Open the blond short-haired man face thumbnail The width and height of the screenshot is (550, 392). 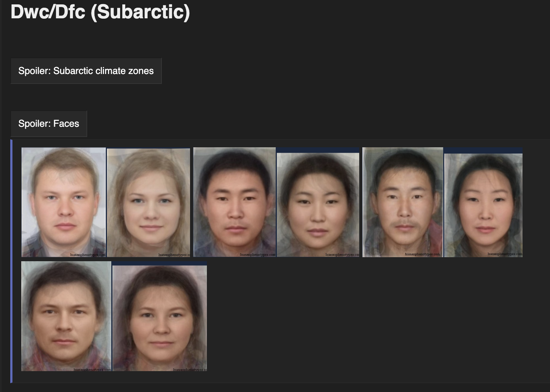[64, 202]
